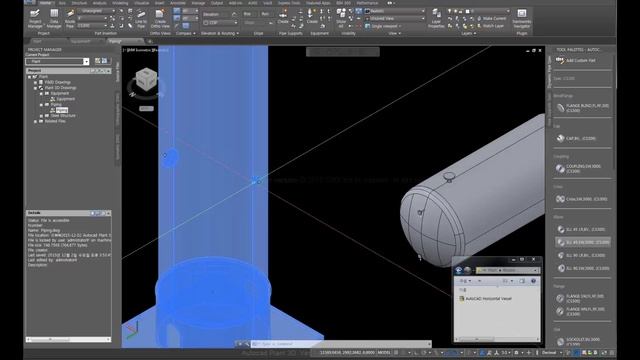Open the pipe spec CS300 dropdown
640x360 pixels.
pos(93,26)
